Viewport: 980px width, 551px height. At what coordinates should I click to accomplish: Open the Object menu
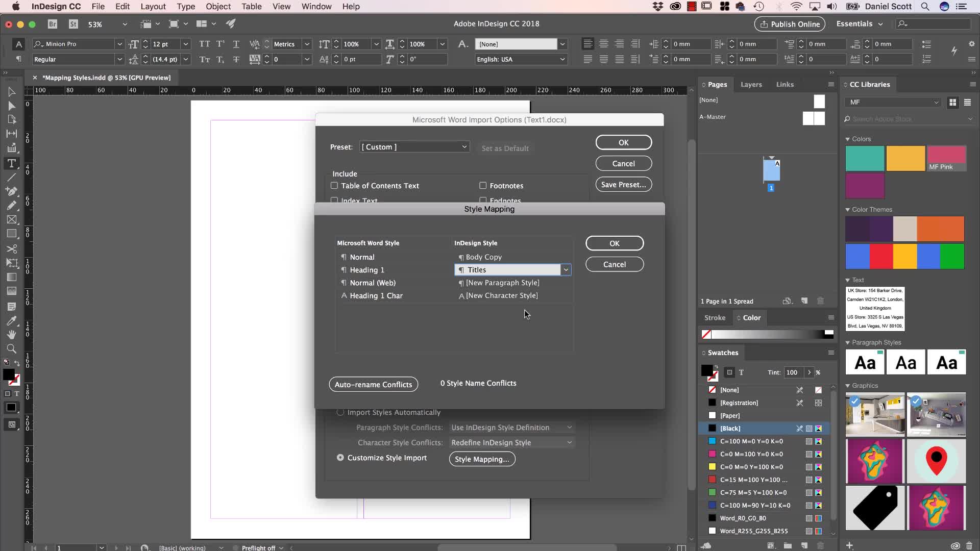218,7
